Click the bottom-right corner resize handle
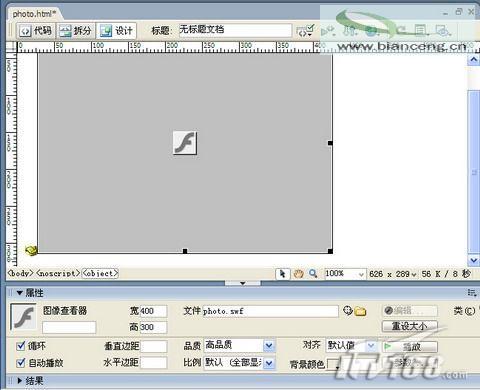Screen dimensions: 480x390 click(330, 251)
